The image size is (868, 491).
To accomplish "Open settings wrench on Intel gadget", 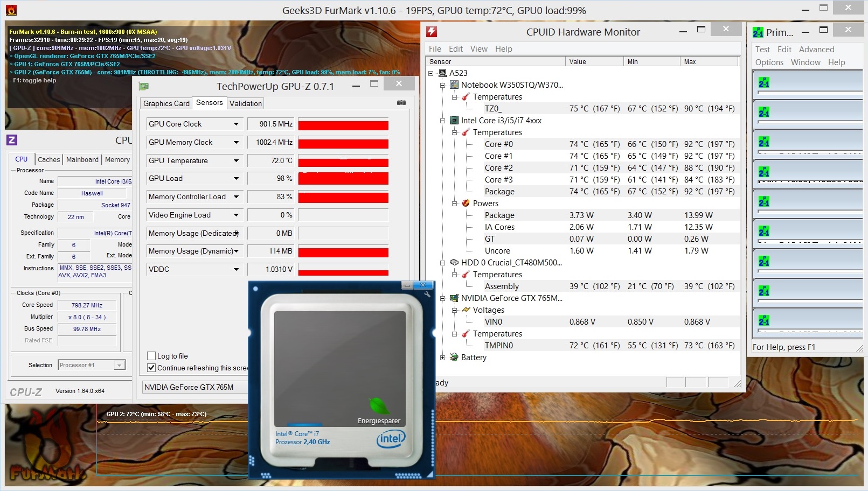I will click(x=427, y=294).
